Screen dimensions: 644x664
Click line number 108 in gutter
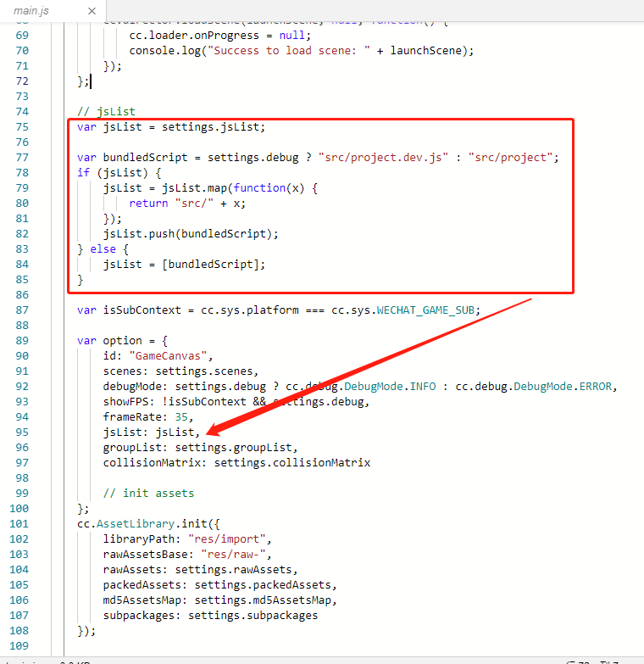click(x=19, y=631)
